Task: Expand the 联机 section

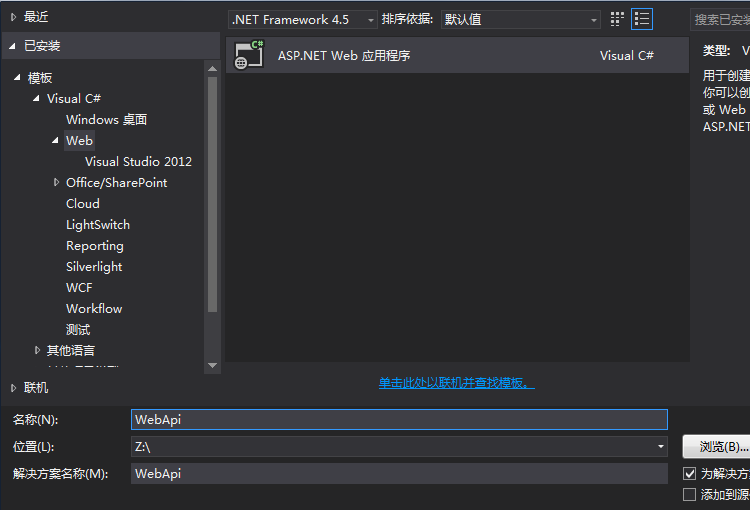Action: coord(13,388)
